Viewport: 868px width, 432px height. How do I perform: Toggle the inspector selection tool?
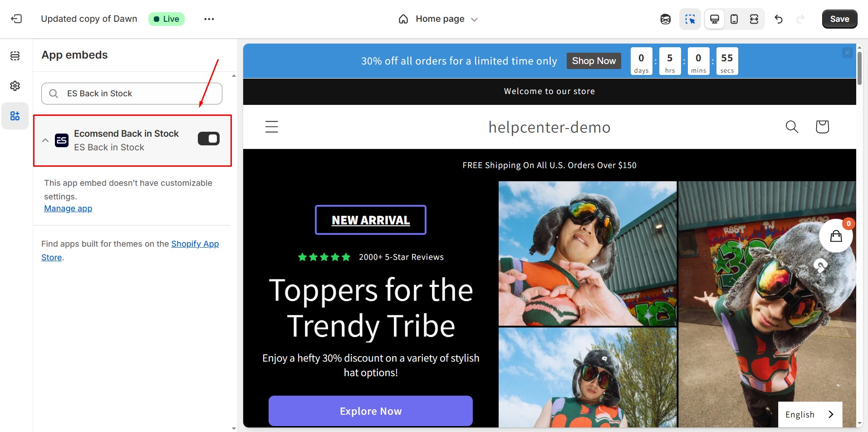[x=690, y=19]
